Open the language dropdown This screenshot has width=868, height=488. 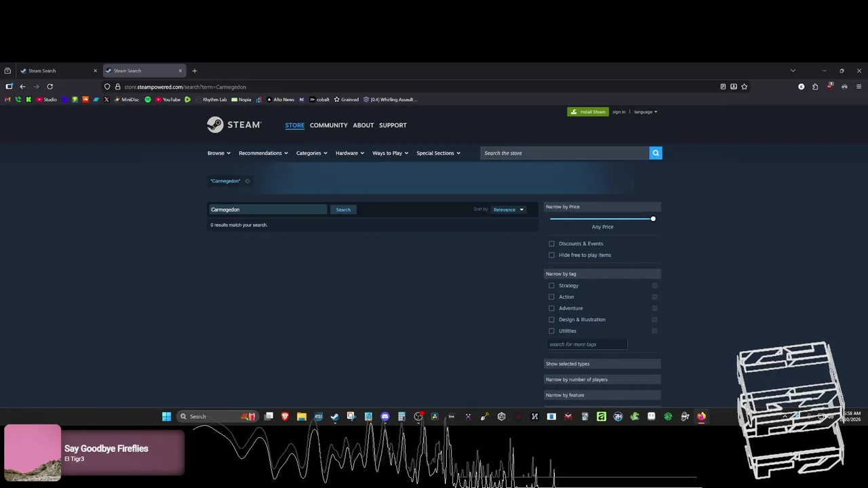tap(646, 112)
